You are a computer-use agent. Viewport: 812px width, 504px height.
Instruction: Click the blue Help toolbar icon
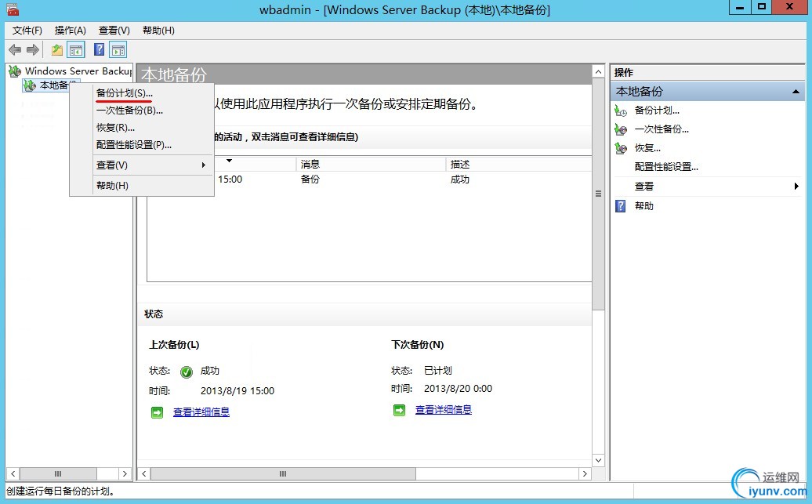[99, 49]
